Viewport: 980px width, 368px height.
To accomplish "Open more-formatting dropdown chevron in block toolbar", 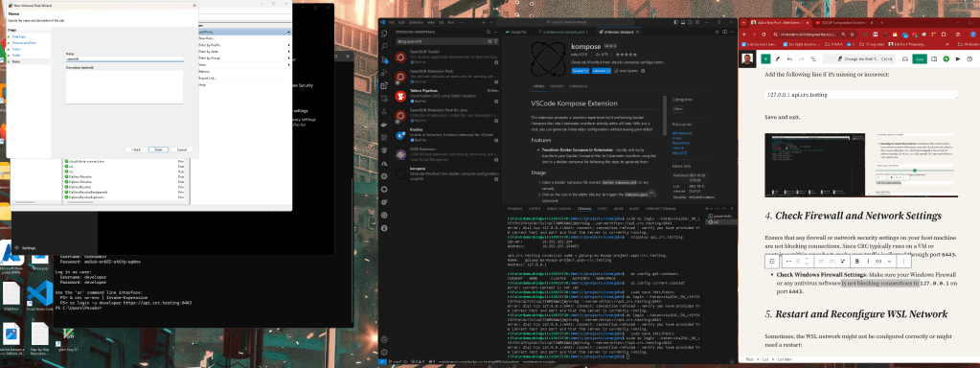I will coord(889,262).
